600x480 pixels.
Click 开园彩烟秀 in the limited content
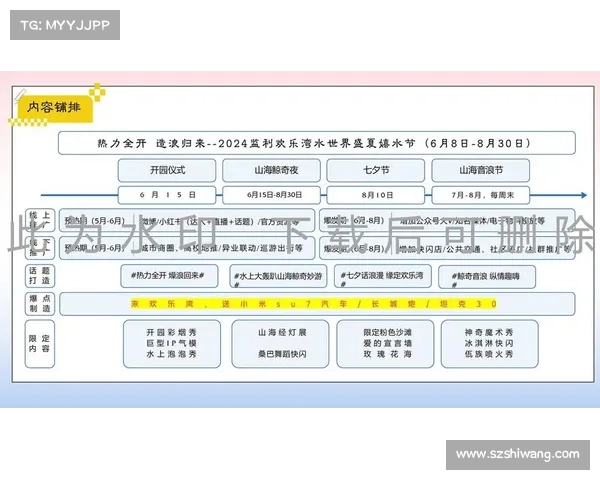(171, 332)
